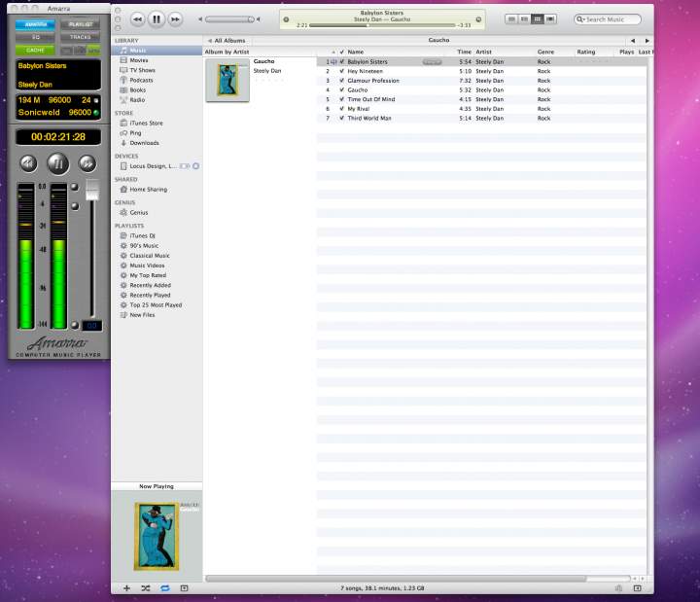Hide the Now Playing artwork panel

[184, 588]
